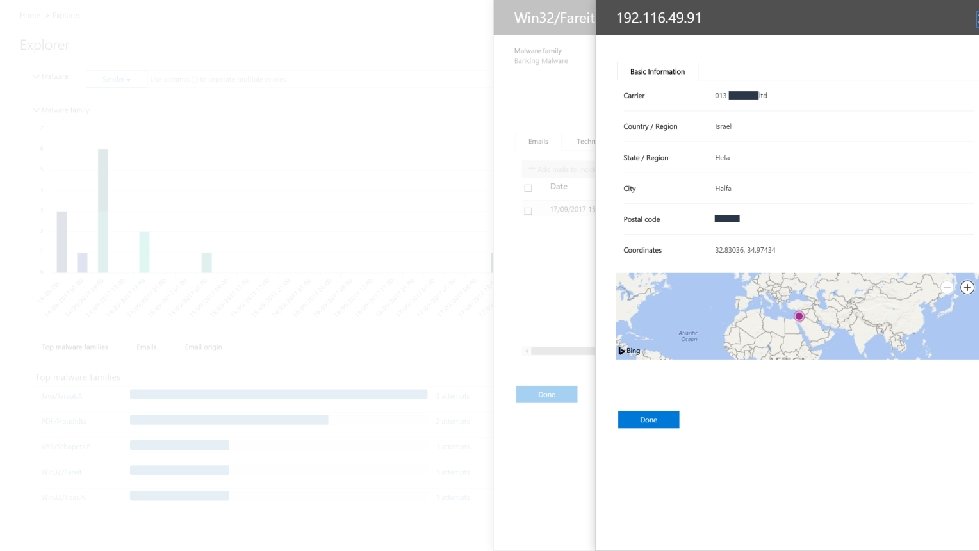Viewport: 979px width, 551px height.
Task: Zoom out on the Bing map
Action: click(x=947, y=288)
